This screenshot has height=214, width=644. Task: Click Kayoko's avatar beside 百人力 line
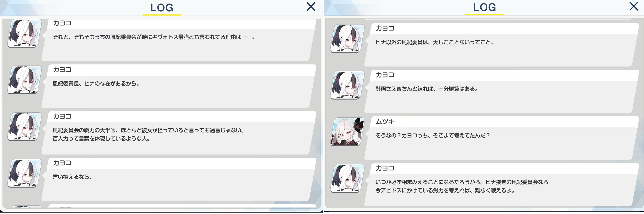[x=24, y=126]
